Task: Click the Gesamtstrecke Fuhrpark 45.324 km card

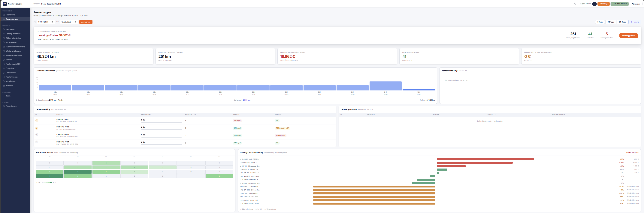Action: pos(93,56)
